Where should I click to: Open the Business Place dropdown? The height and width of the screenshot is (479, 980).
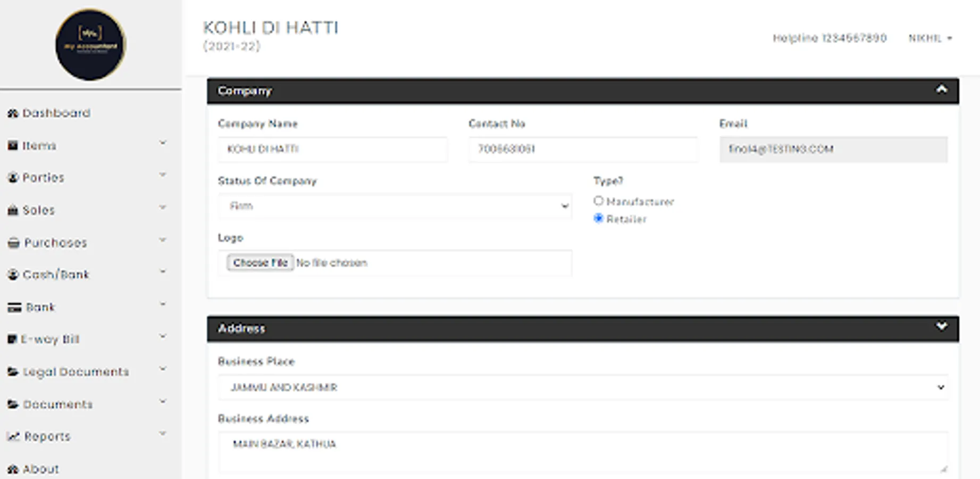(x=583, y=387)
